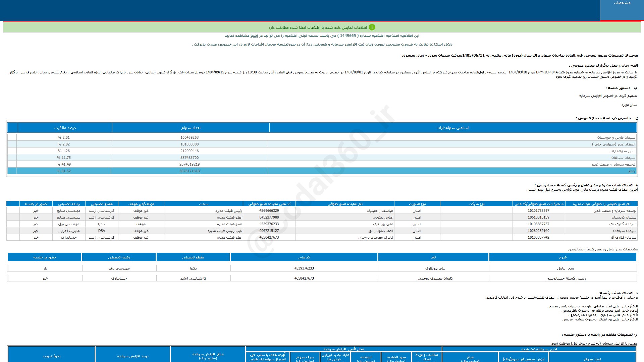Click the نحوه تصویب column header
Viewport: 644px width, 362px height.
51,356
